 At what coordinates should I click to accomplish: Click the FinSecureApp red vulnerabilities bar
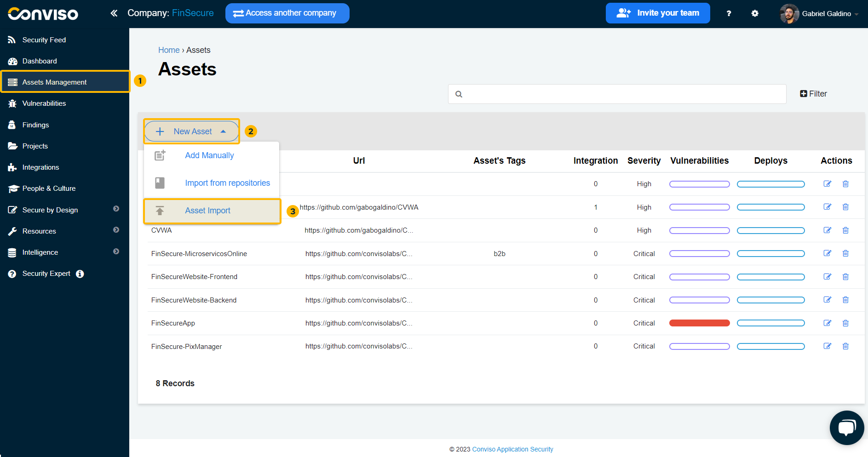(x=699, y=323)
